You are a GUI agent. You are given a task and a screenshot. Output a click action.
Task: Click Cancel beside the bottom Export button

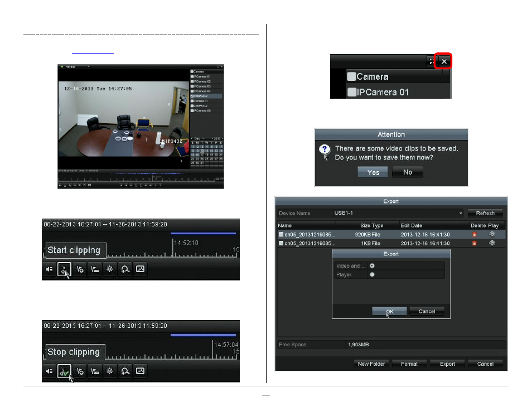coord(485,364)
